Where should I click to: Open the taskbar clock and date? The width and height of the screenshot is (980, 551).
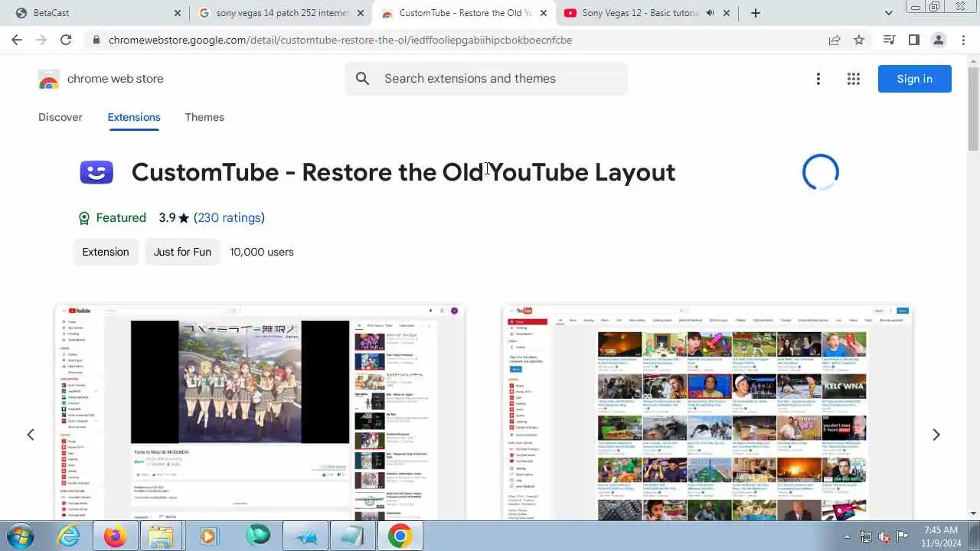pyautogui.click(x=941, y=536)
